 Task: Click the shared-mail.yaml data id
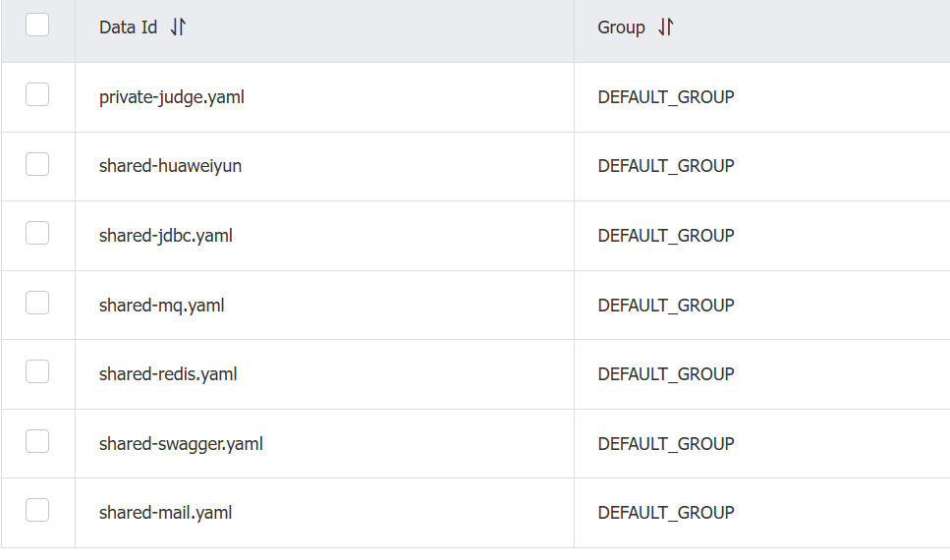tap(166, 513)
